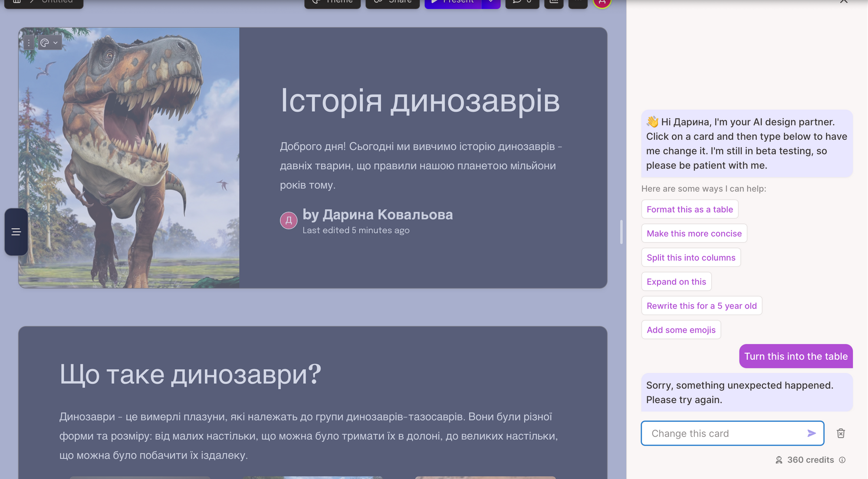The height and width of the screenshot is (479, 868).
Task: Click the 'by Дарина Ковальова' author line
Action: tap(378, 214)
